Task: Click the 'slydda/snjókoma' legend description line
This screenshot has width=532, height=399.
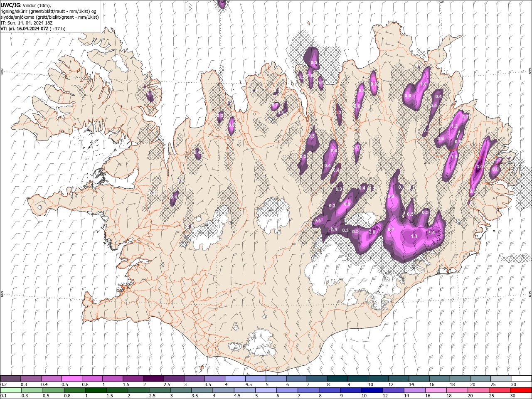Action: click(49, 17)
